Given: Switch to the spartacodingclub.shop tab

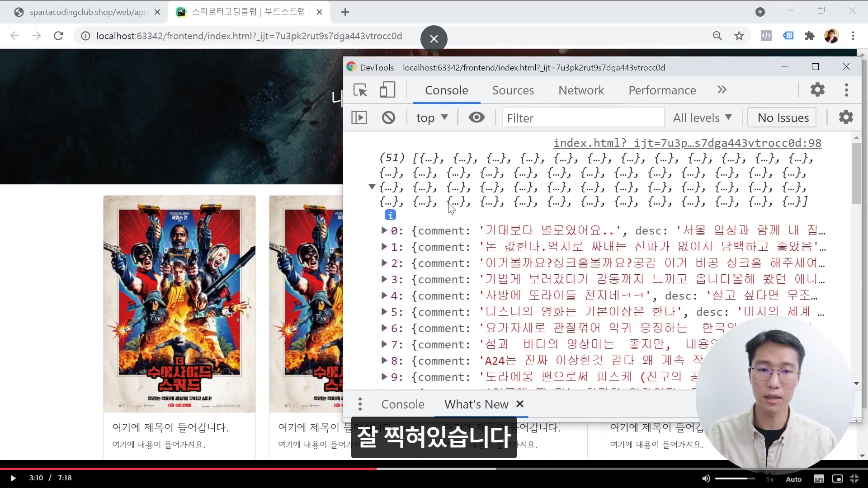Looking at the screenshot, I should click(x=86, y=12).
